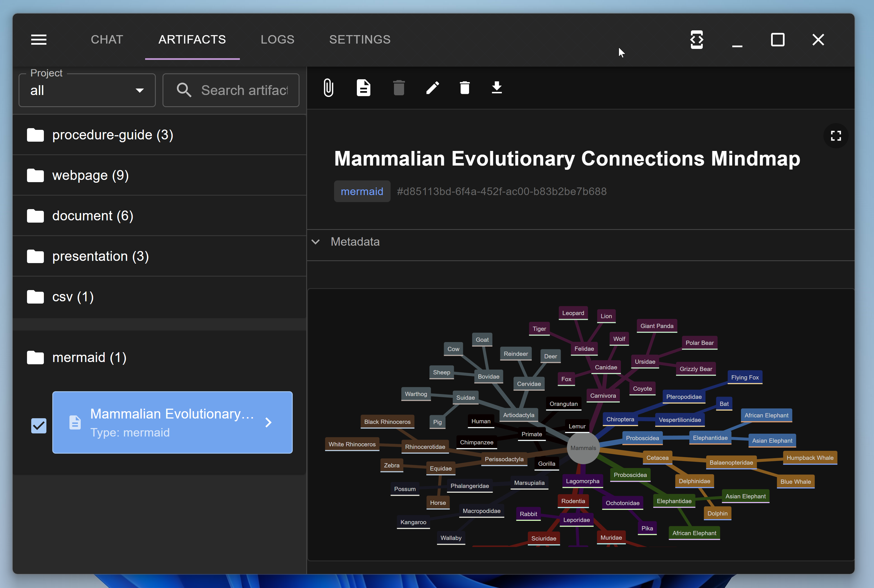This screenshot has height=588, width=874.
Task: Uncheck the Mammalian Evolutionary artifact checkbox
Action: [39, 426]
